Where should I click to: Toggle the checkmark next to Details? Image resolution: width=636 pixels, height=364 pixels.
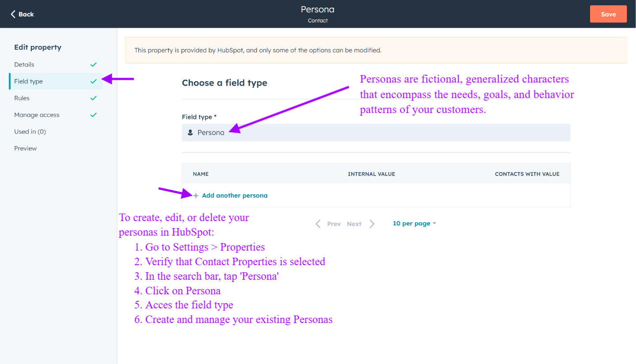click(93, 64)
